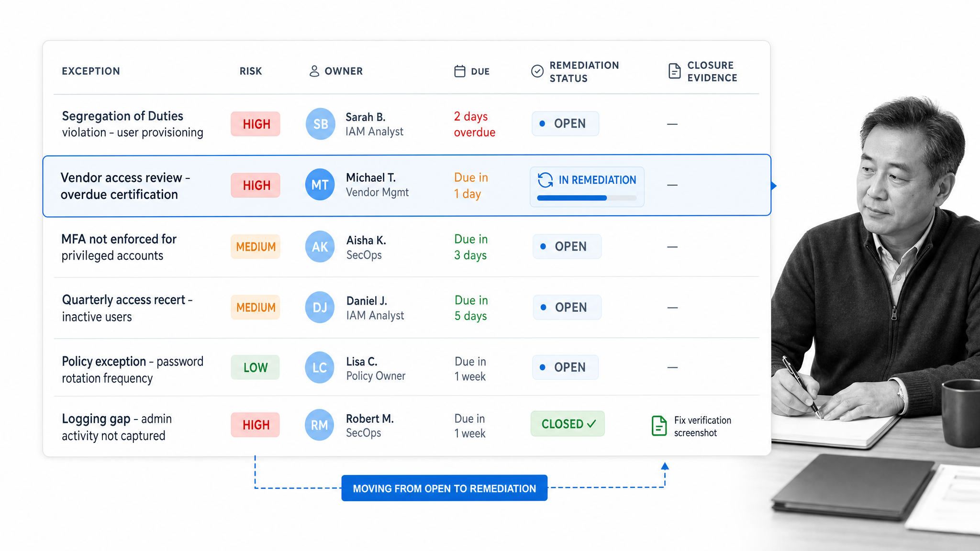This screenshot has height=551, width=980.
Task: Click HIGH risk tag on Logging gap row
Action: pyautogui.click(x=256, y=425)
